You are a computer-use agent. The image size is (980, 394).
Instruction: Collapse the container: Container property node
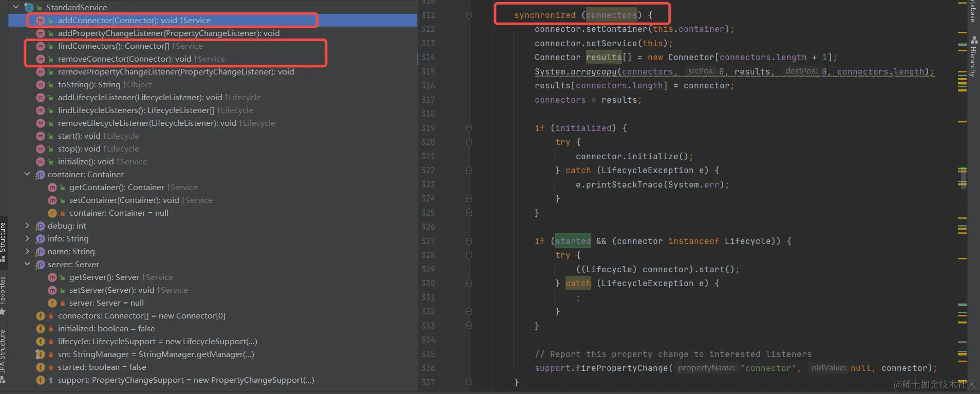click(x=27, y=174)
